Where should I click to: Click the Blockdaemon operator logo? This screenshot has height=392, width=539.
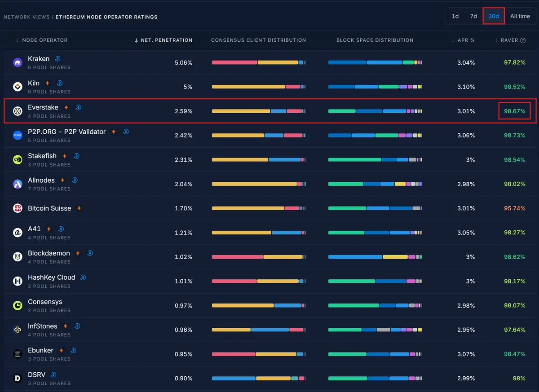point(18,257)
